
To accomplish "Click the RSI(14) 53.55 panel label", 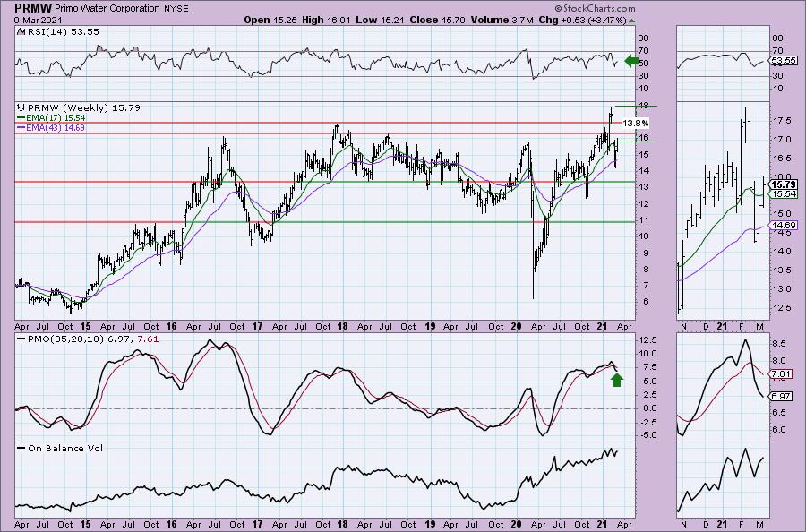I will point(63,31).
